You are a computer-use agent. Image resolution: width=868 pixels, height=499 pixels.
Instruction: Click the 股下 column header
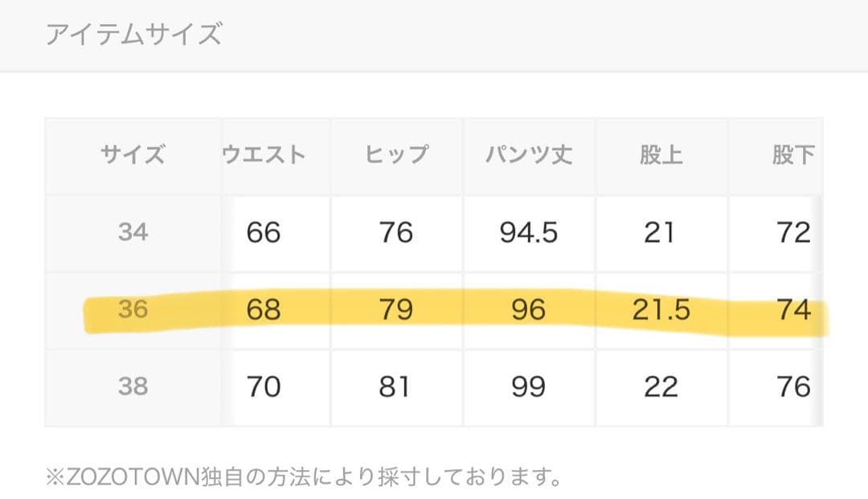click(792, 154)
